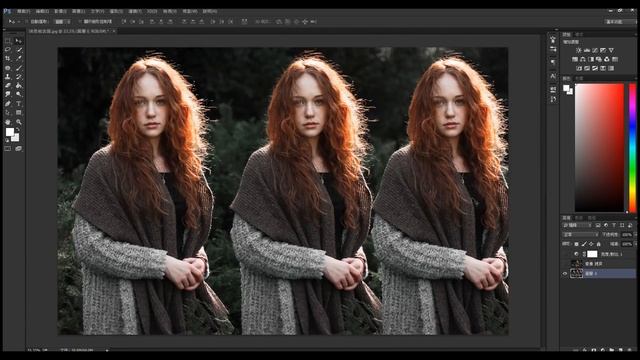Screen dimensions: 640x360
Task: Click the foreground color swatch in toolbox
Action: point(10,132)
